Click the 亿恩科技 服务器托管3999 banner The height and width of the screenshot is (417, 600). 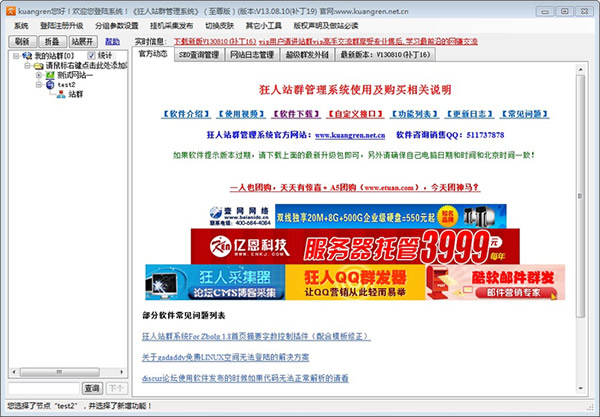[355, 246]
